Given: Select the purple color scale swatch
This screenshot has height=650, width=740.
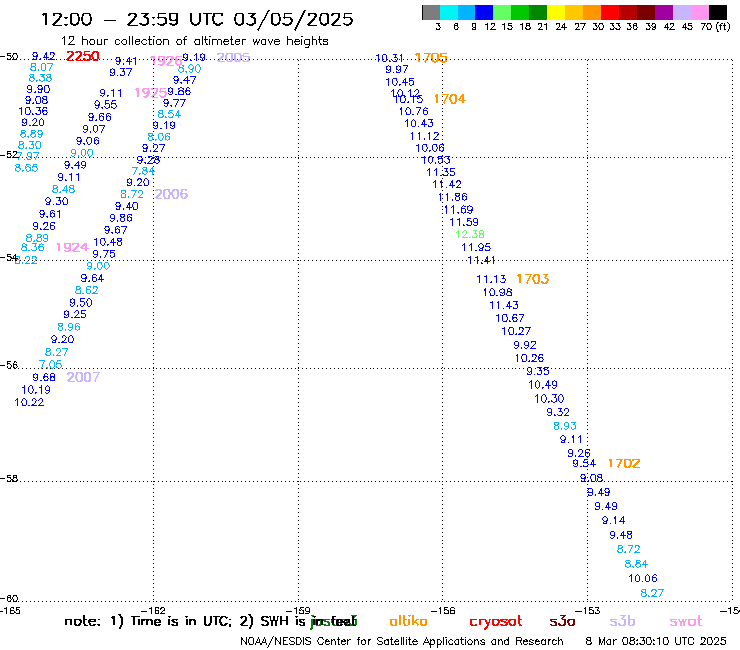Looking at the screenshot, I should (x=664, y=12).
